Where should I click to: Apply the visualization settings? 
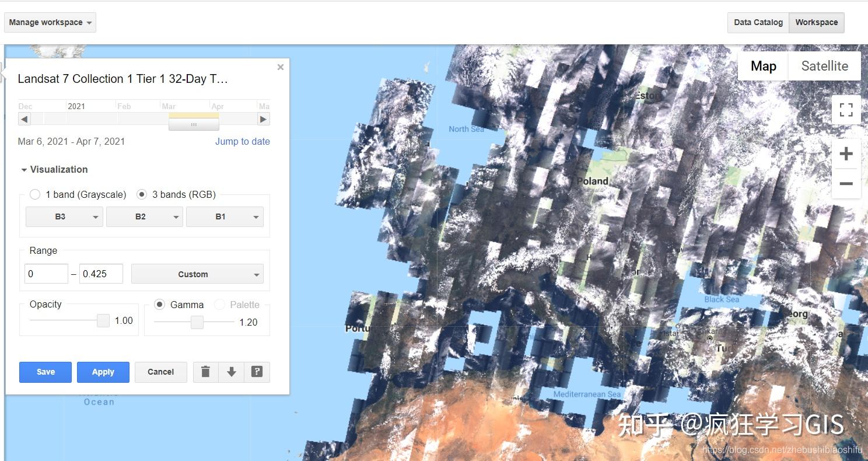pos(103,372)
